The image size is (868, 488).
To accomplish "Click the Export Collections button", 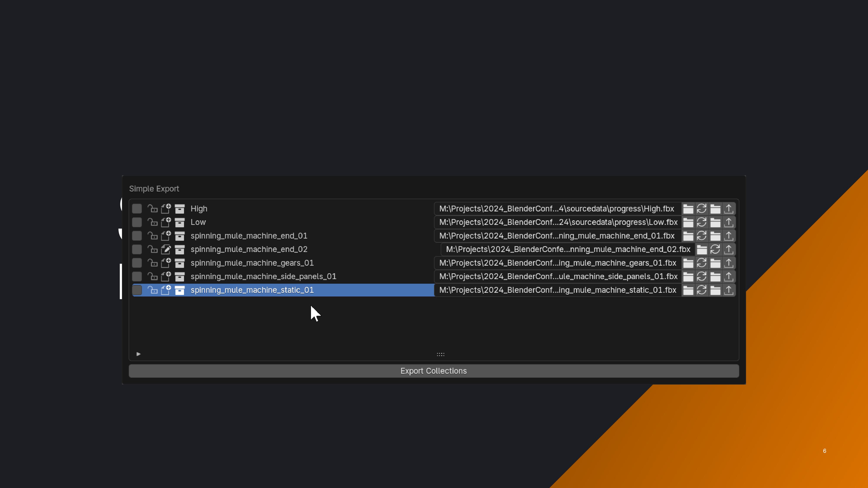I will pos(434,371).
